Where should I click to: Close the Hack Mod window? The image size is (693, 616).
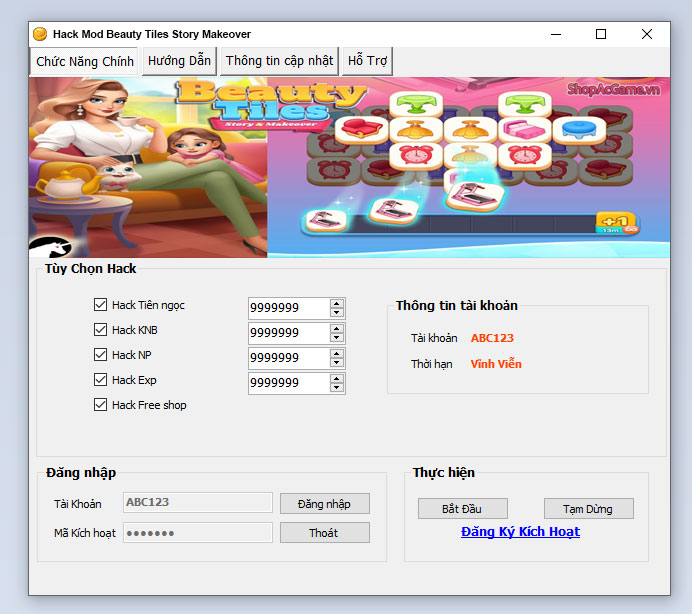coord(647,34)
